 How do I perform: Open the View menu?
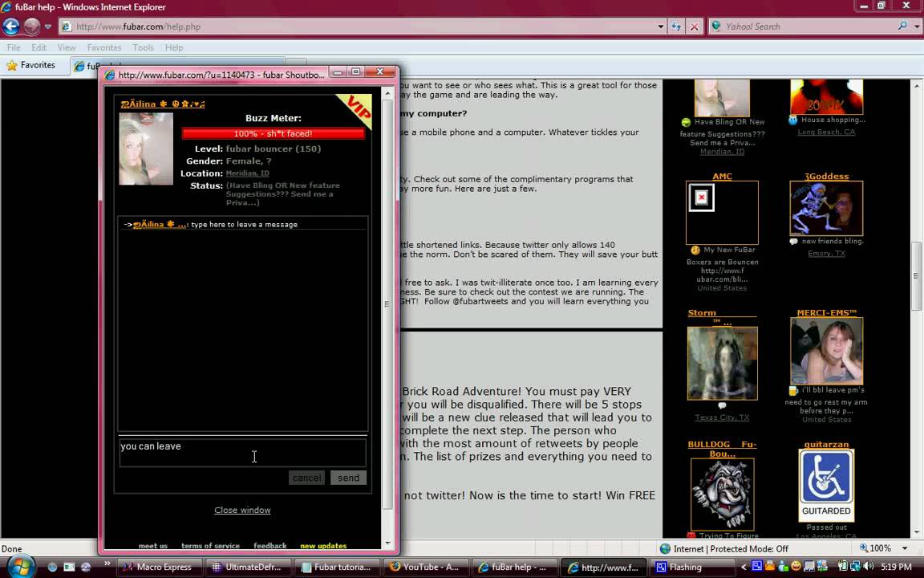tap(67, 47)
